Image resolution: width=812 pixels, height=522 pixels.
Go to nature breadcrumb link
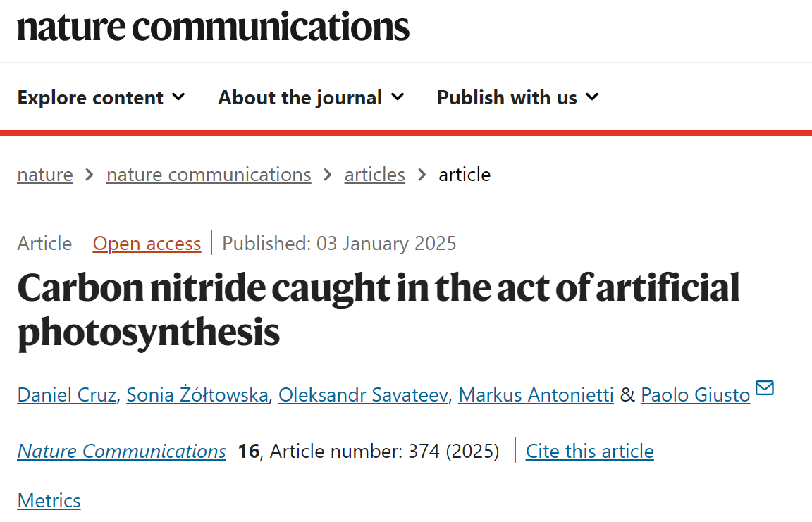pyautogui.click(x=45, y=175)
